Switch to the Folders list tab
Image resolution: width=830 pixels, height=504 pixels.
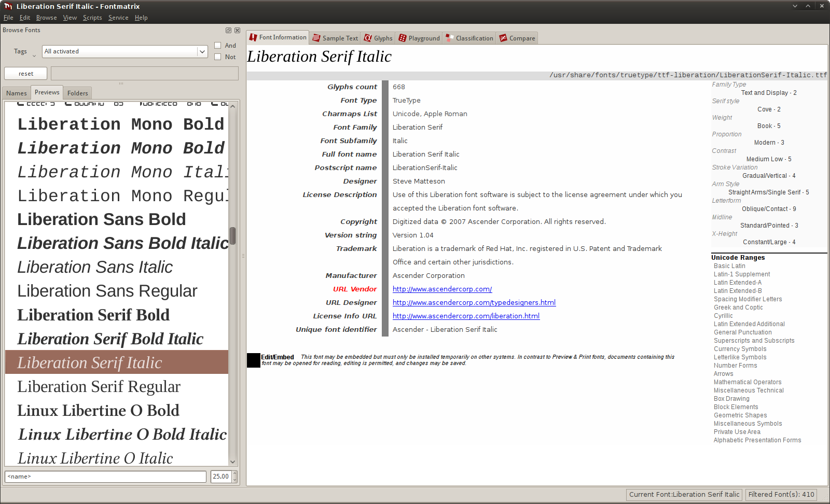[78, 93]
